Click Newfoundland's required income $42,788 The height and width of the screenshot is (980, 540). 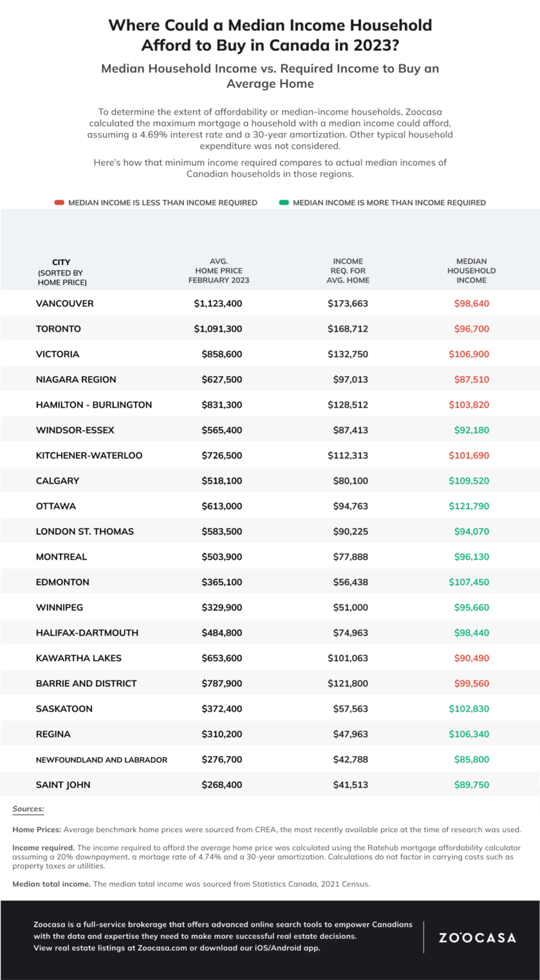tap(350, 759)
